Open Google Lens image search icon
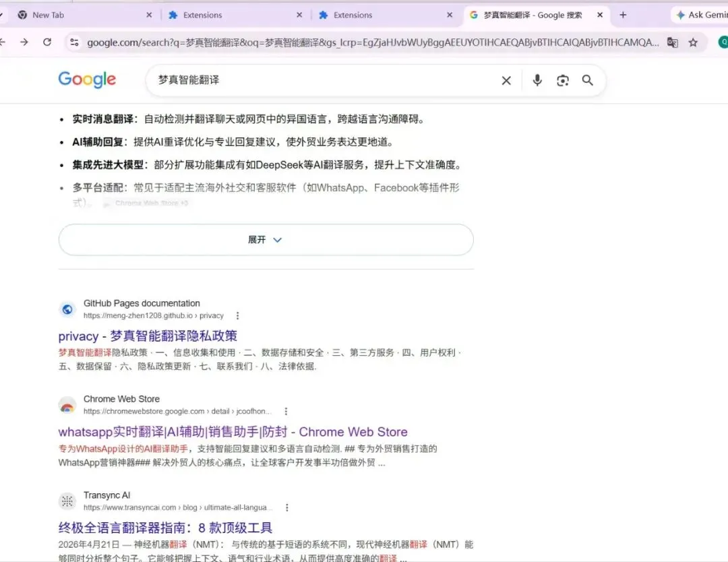The image size is (728, 562). 562,81
